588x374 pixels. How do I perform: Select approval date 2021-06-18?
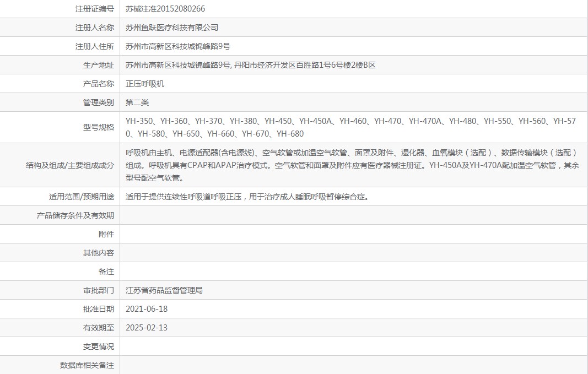[147, 309]
